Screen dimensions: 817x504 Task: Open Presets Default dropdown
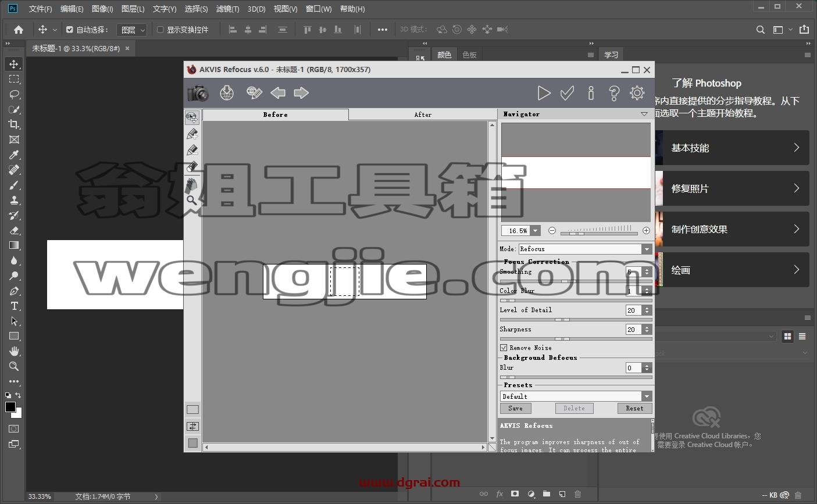tap(646, 396)
